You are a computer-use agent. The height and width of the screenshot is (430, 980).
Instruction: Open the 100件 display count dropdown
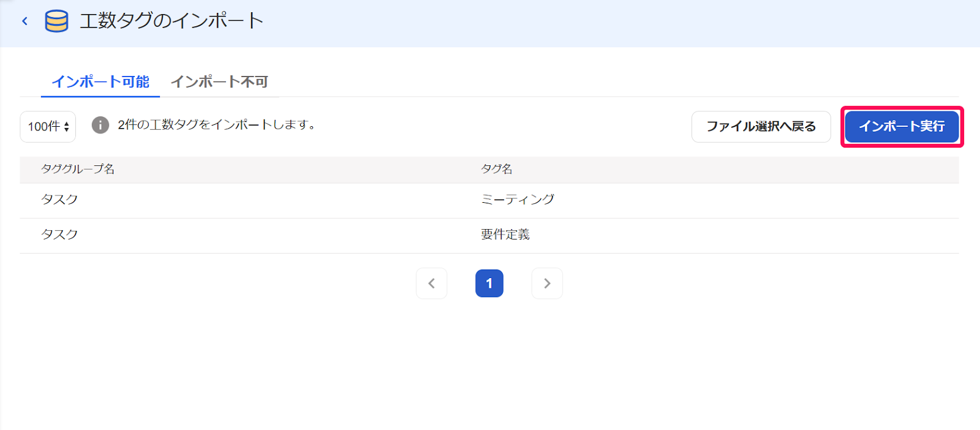[47, 126]
